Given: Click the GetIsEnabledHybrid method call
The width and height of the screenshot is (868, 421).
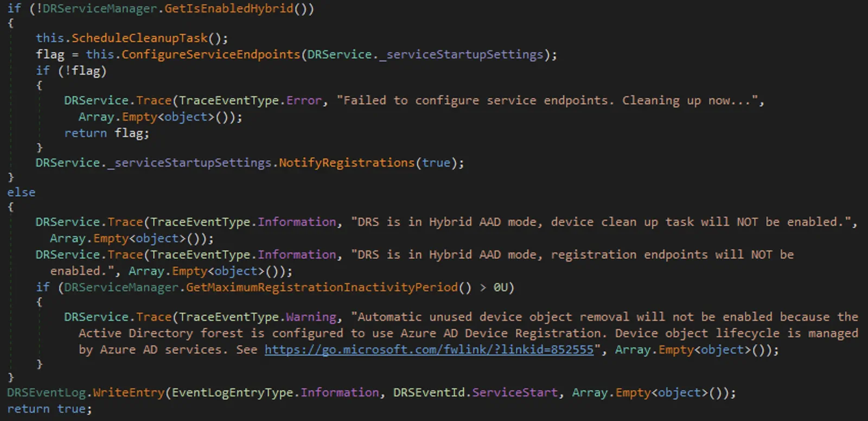Looking at the screenshot, I should (229, 9).
